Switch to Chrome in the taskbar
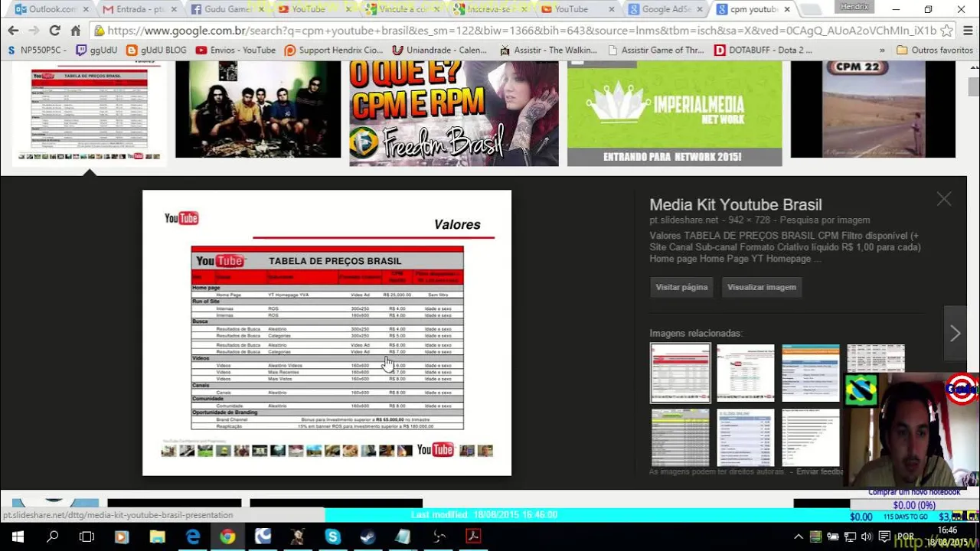980x551 pixels. [x=227, y=536]
